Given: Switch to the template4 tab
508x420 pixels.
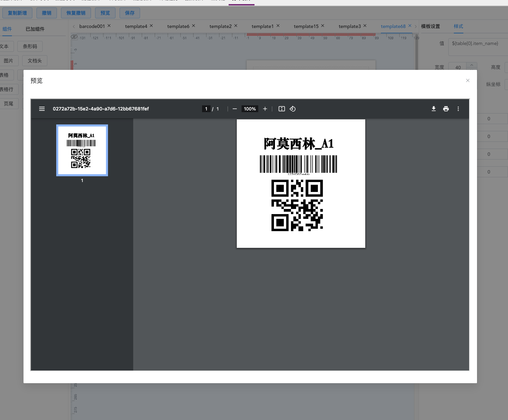Looking at the screenshot, I should (x=136, y=26).
